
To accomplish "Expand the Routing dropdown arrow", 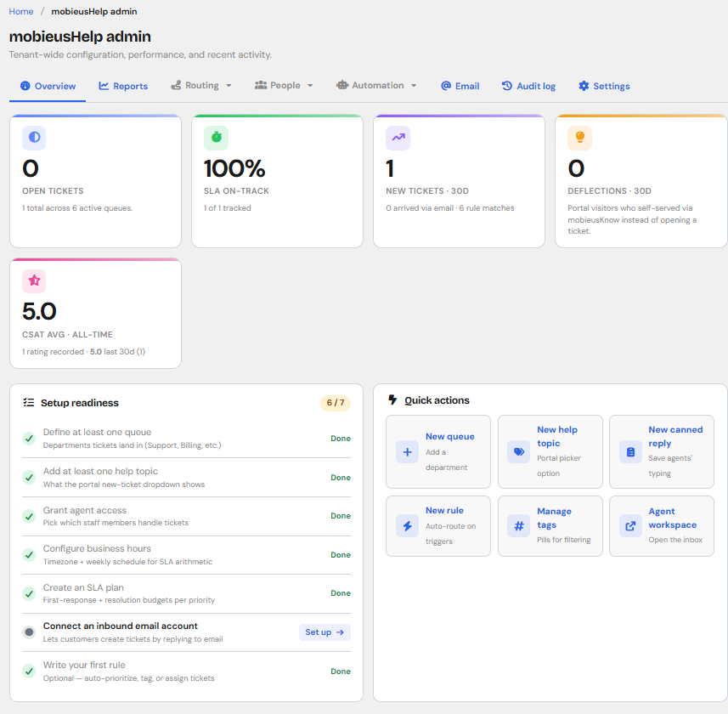I will [229, 86].
